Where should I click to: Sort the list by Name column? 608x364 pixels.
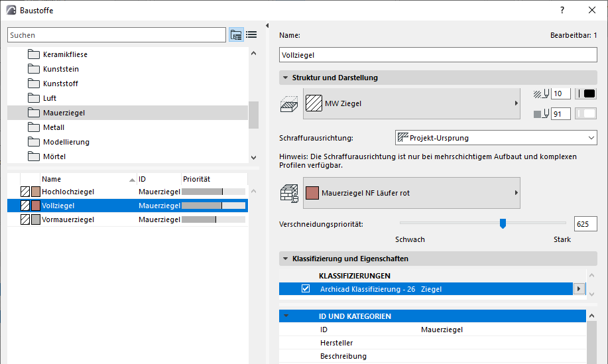pos(86,179)
